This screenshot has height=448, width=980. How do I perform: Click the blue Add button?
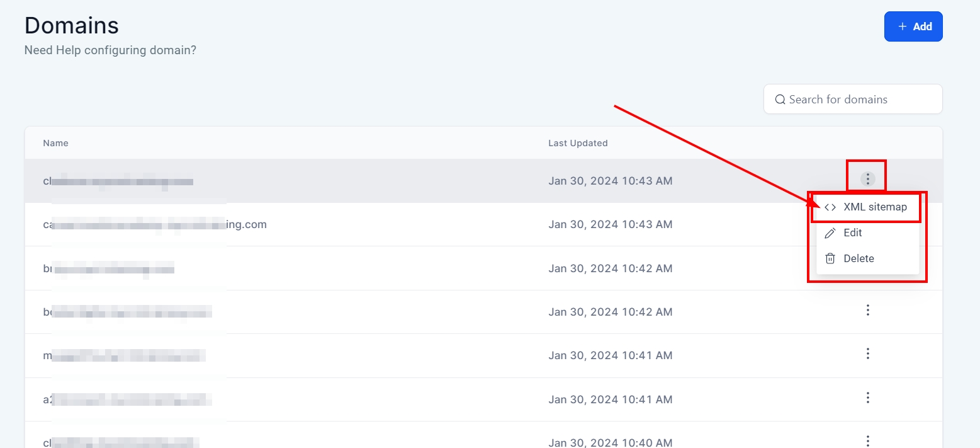tap(913, 26)
